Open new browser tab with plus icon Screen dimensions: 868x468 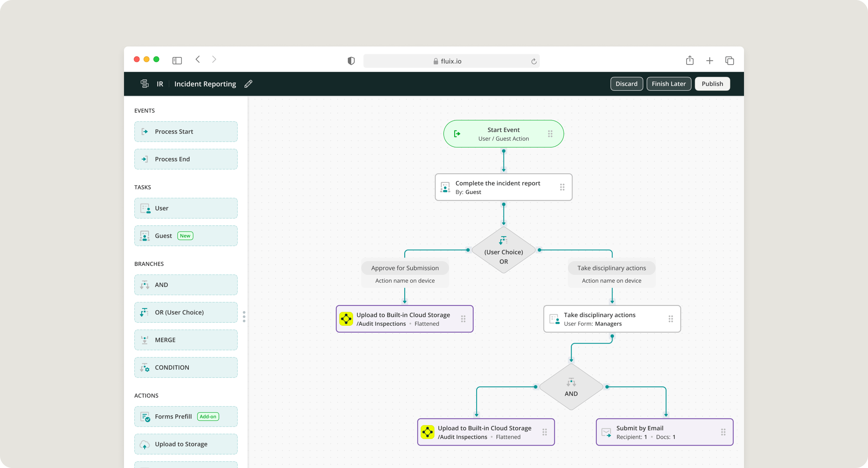pyautogui.click(x=710, y=61)
